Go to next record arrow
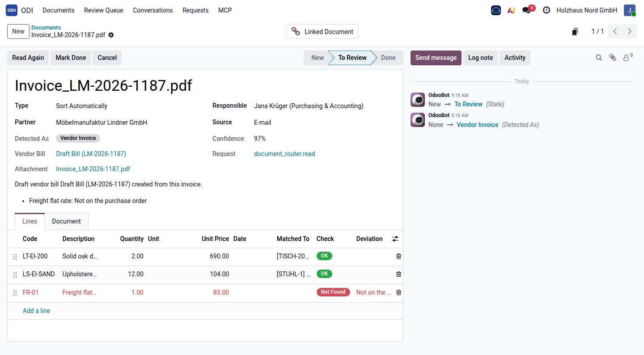This screenshot has height=355, width=644. pos(630,31)
